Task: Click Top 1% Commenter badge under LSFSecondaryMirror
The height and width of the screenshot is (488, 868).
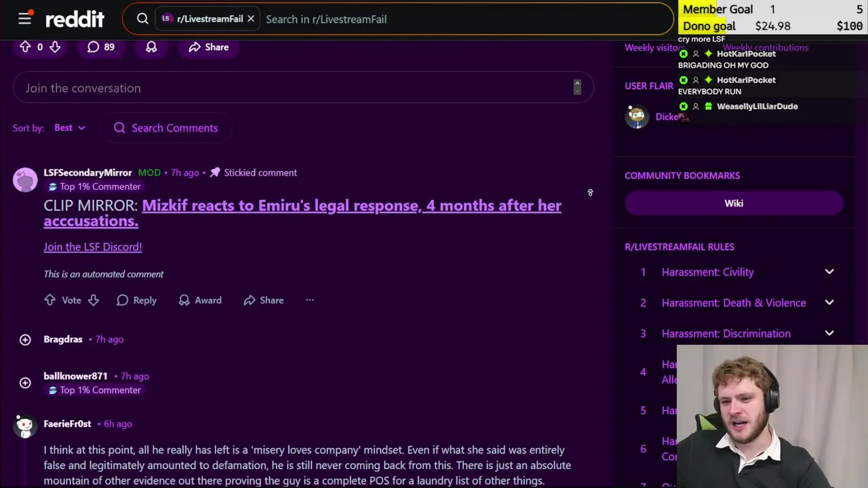Action: pyautogui.click(x=94, y=186)
